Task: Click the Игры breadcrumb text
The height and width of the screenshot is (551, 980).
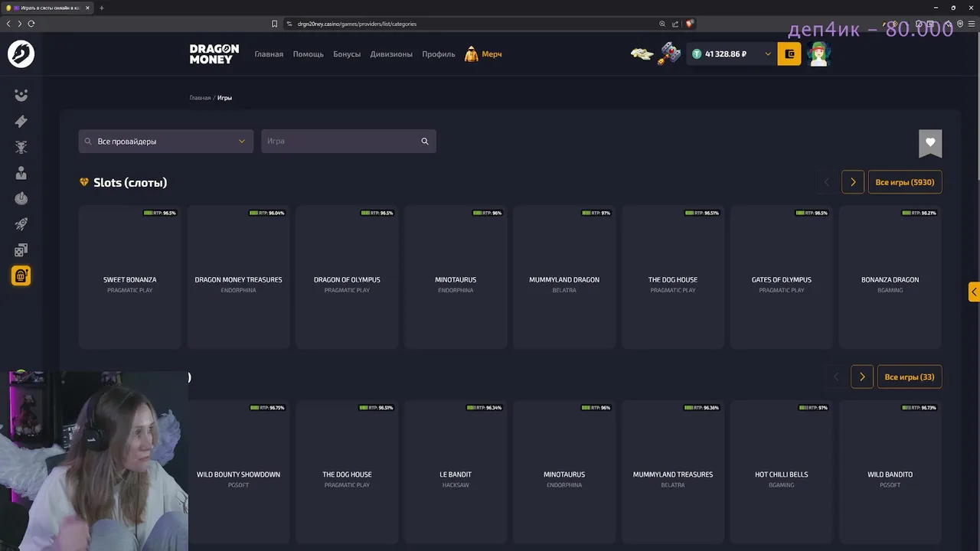Action: point(224,98)
